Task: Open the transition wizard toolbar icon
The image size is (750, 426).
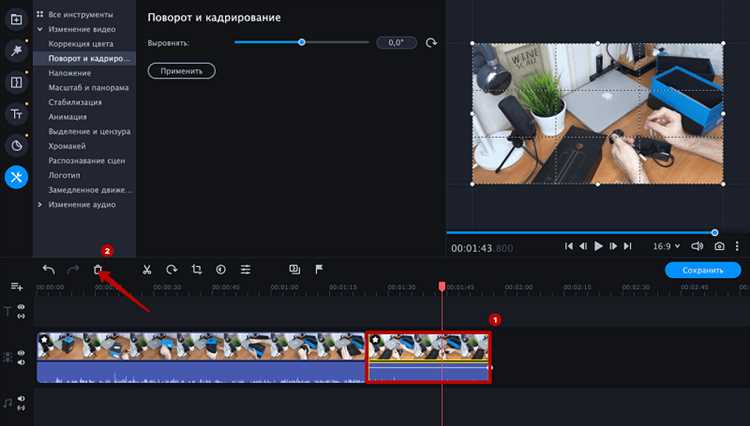Action: 295,270
